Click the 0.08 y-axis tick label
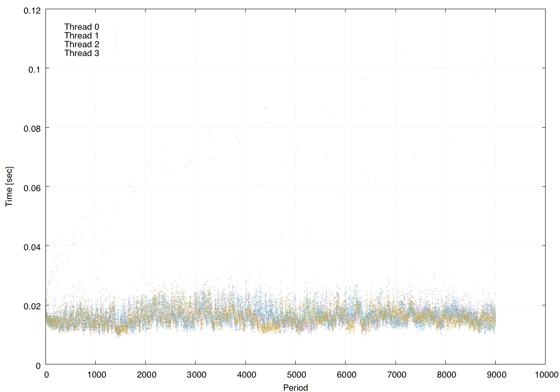 (x=31, y=128)
